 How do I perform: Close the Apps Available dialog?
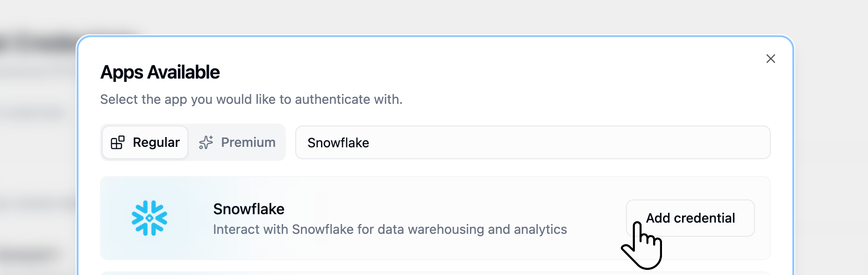(x=770, y=58)
